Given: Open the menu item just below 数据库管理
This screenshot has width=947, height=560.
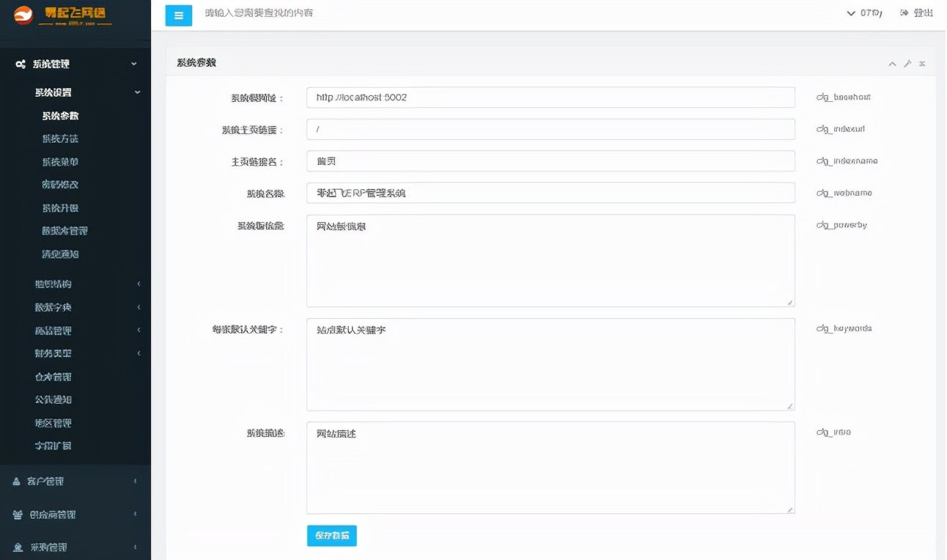Looking at the screenshot, I should point(60,254).
